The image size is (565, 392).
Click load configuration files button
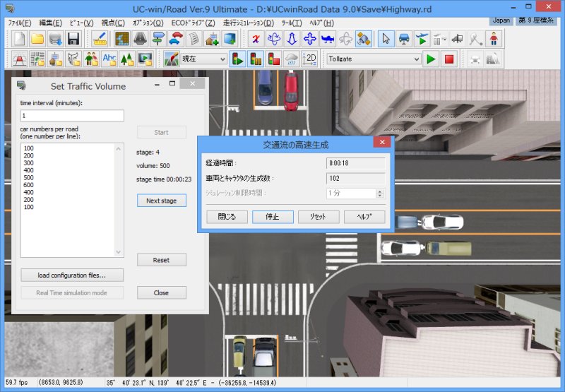[72, 275]
